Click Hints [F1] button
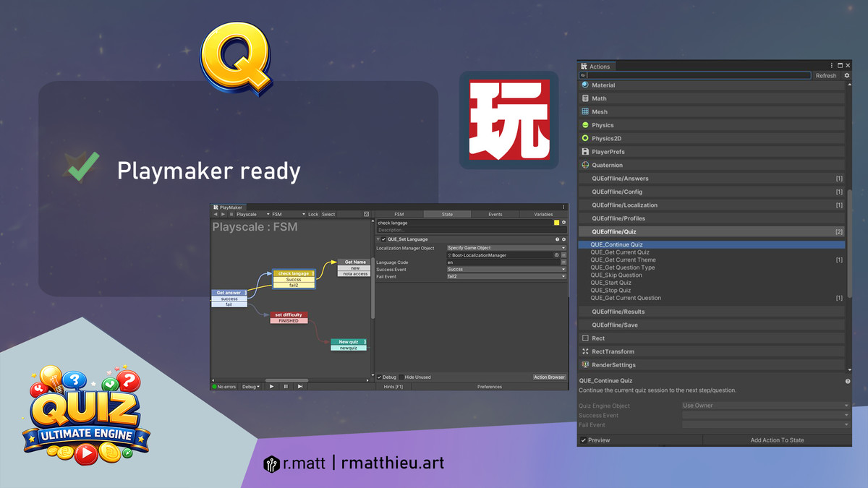This screenshot has height=488, width=868. 393,387
